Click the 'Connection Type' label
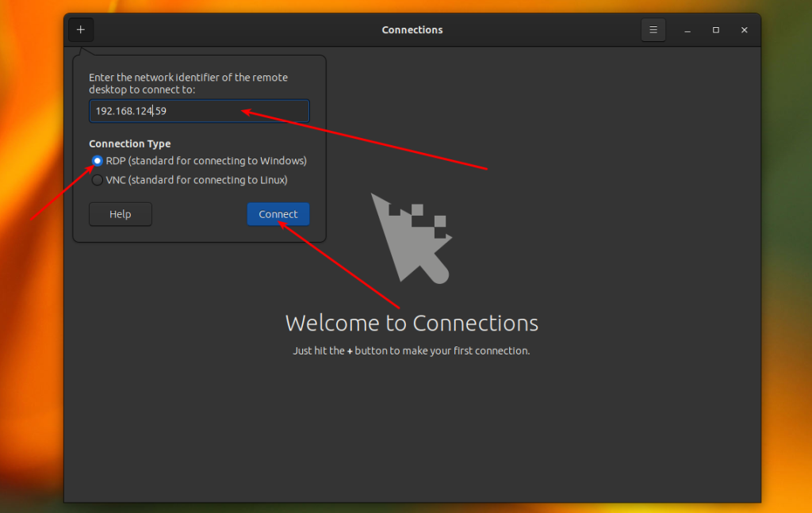The width and height of the screenshot is (812, 513). coord(129,144)
